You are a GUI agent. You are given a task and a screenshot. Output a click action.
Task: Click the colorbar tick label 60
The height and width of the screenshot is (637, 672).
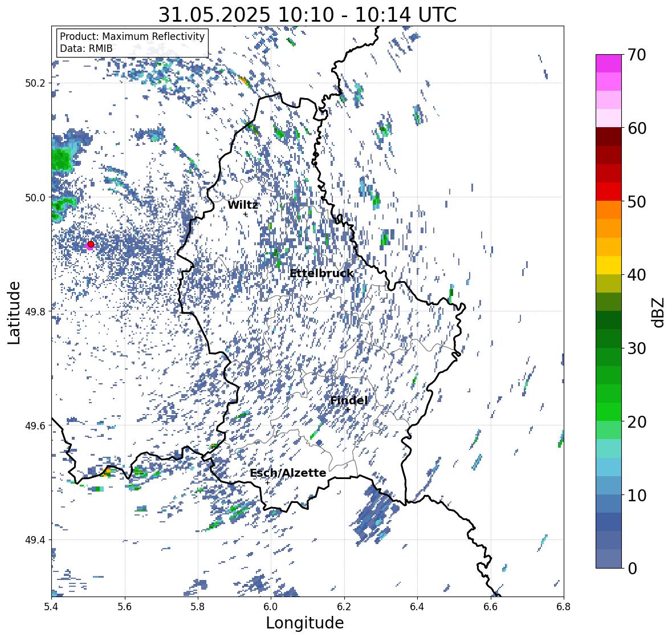coord(637,128)
